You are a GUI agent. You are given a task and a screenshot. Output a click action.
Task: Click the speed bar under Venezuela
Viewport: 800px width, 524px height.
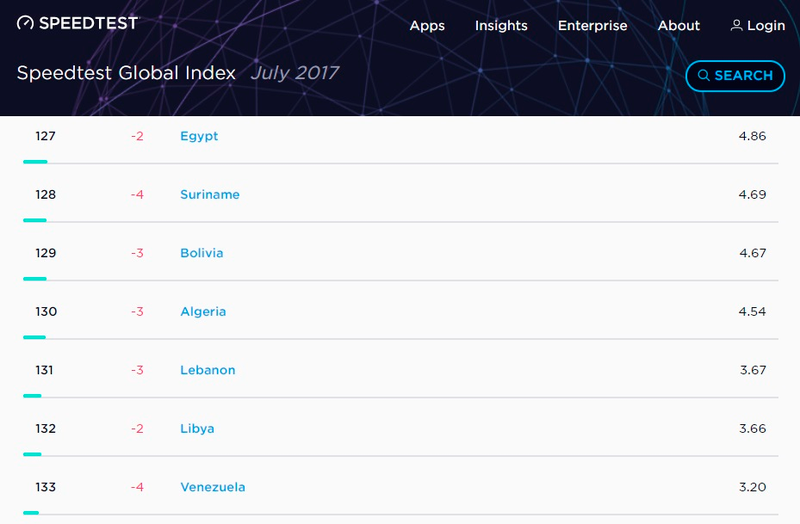coord(31,513)
